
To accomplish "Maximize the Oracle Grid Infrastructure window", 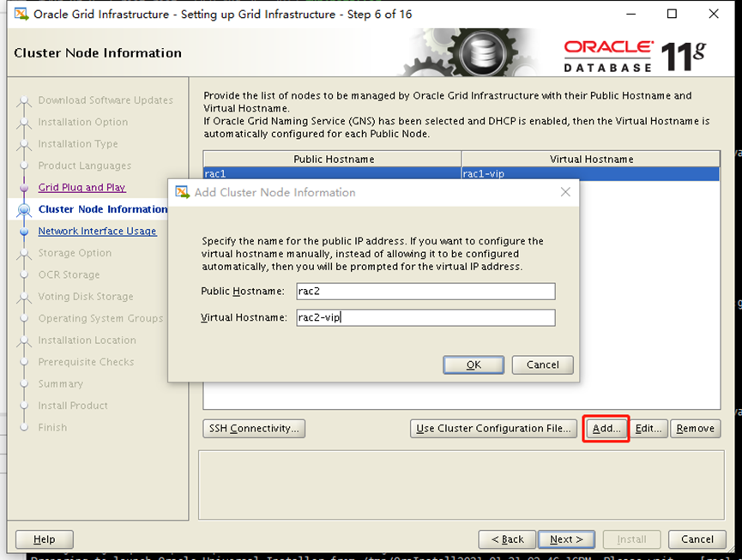I will pyautogui.click(x=672, y=14).
